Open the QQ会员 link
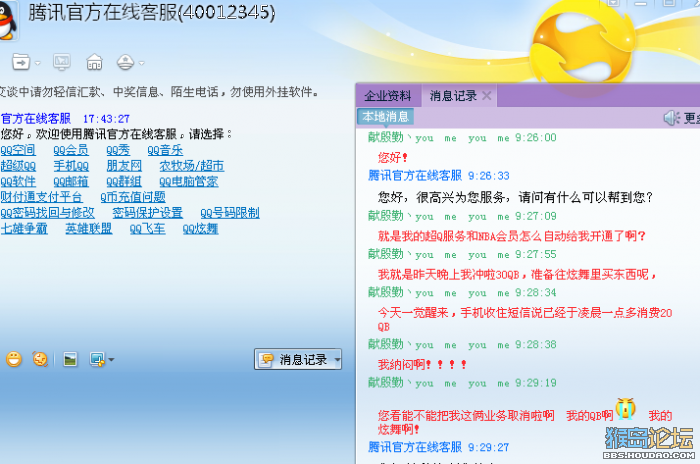The width and height of the screenshot is (700, 464). (x=71, y=150)
